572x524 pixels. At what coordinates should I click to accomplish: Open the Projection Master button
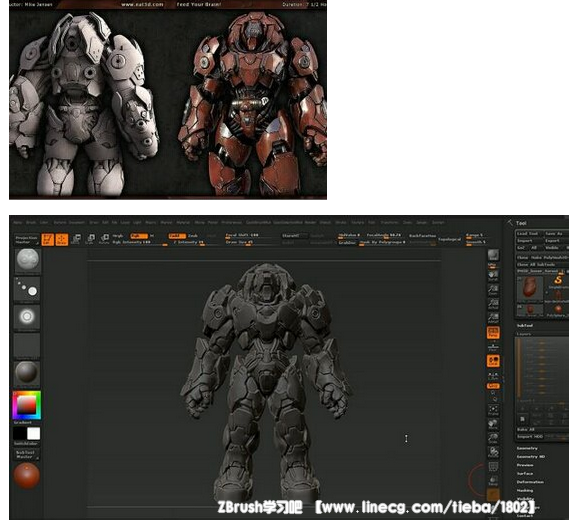(26, 240)
